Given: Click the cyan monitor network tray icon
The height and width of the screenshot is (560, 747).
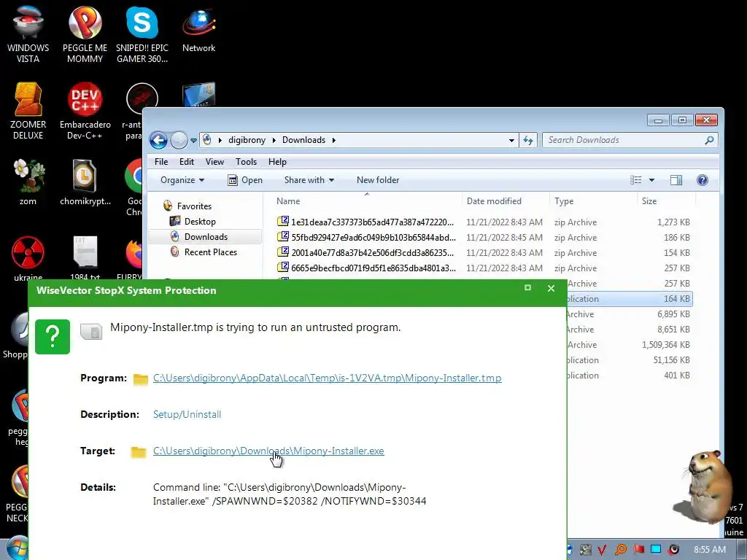Looking at the screenshot, I should click(x=656, y=550).
